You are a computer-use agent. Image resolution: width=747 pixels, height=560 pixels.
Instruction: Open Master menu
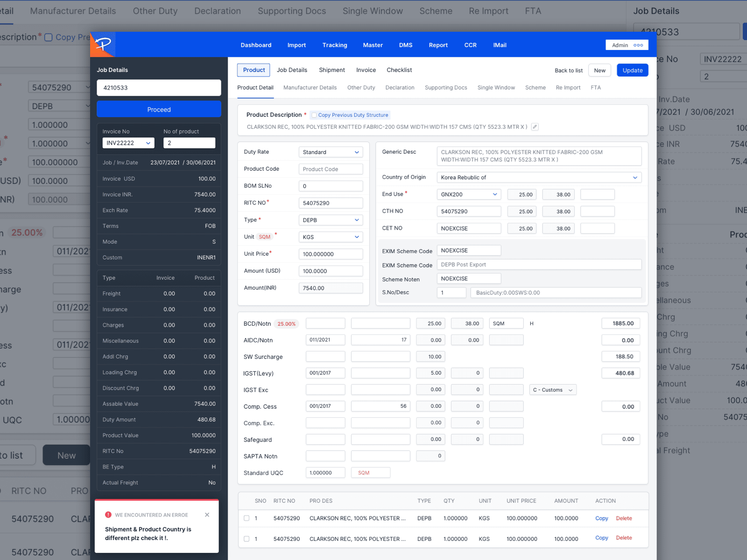tap(373, 45)
